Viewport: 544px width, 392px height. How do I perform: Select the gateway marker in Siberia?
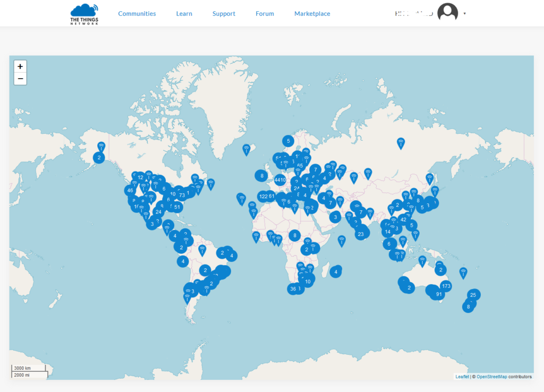(x=401, y=142)
